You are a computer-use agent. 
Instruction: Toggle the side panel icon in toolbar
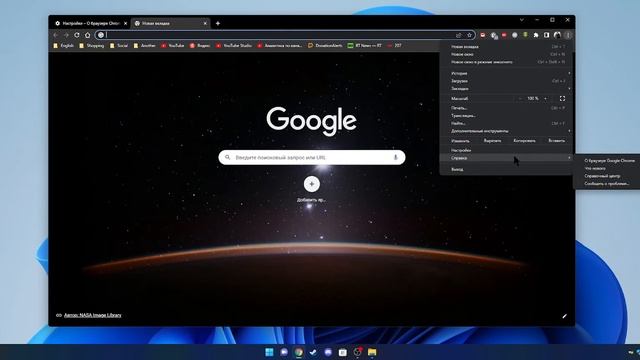pyautogui.click(x=547, y=35)
